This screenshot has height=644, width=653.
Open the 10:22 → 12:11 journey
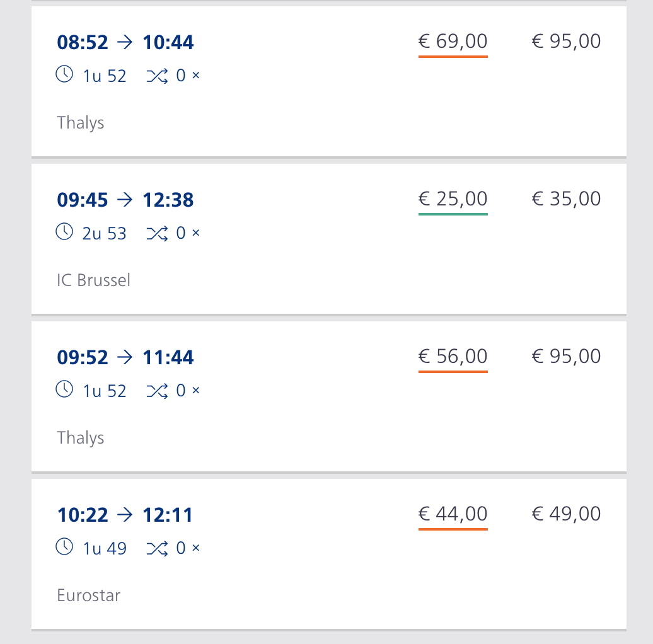[x=125, y=515]
